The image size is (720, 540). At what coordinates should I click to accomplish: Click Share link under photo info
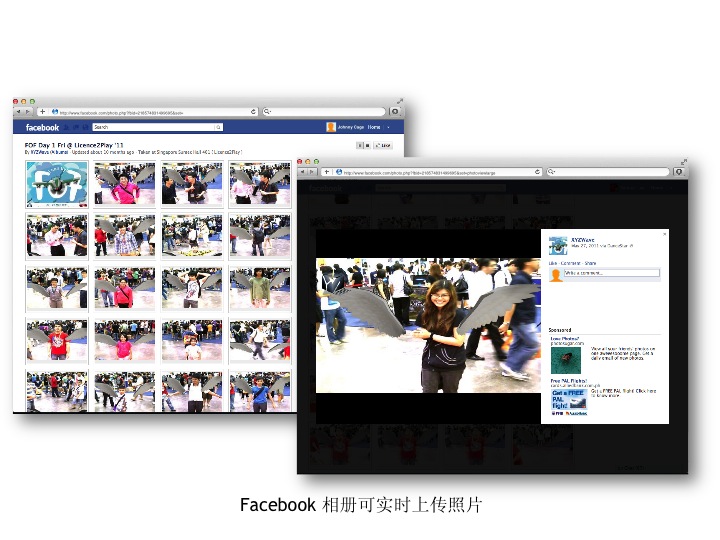[x=590, y=263]
